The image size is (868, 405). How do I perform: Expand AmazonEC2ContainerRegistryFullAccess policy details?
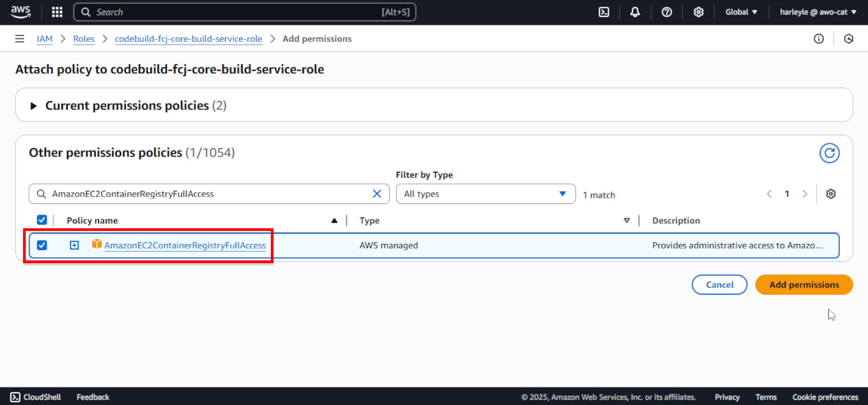pos(74,245)
